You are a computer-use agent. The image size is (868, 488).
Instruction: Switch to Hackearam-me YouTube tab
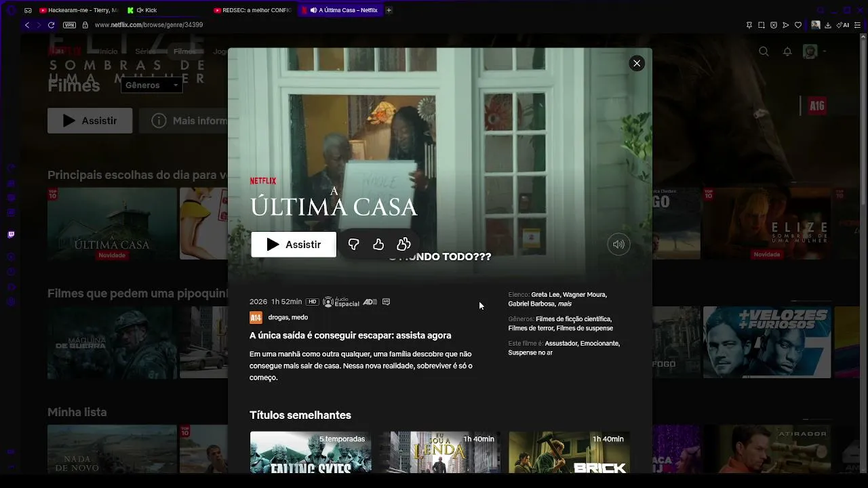pyautogui.click(x=78, y=10)
